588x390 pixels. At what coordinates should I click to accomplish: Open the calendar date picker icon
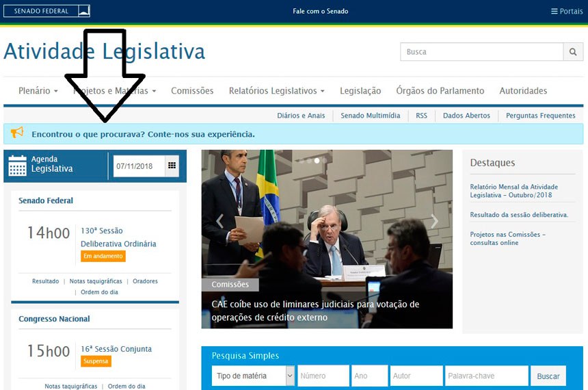click(172, 166)
